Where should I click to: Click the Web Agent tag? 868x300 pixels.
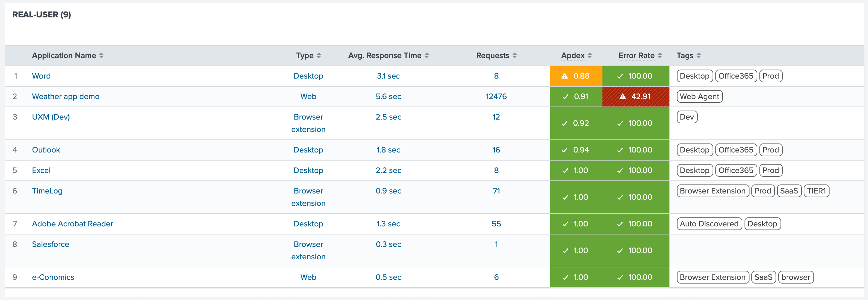pos(699,97)
